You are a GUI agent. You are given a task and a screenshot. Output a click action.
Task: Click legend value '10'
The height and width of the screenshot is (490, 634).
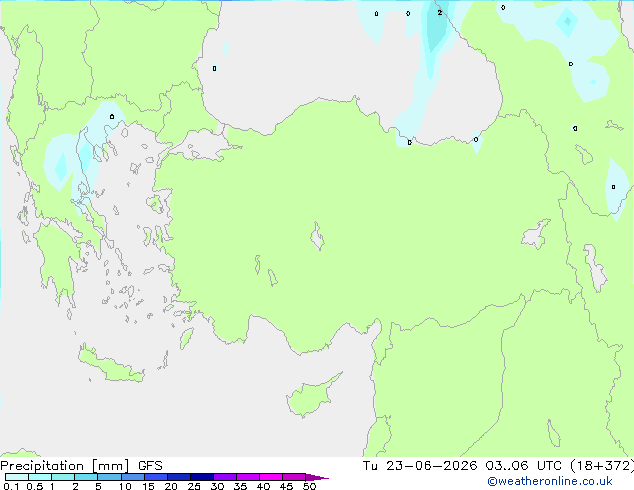pyautogui.click(x=125, y=486)
